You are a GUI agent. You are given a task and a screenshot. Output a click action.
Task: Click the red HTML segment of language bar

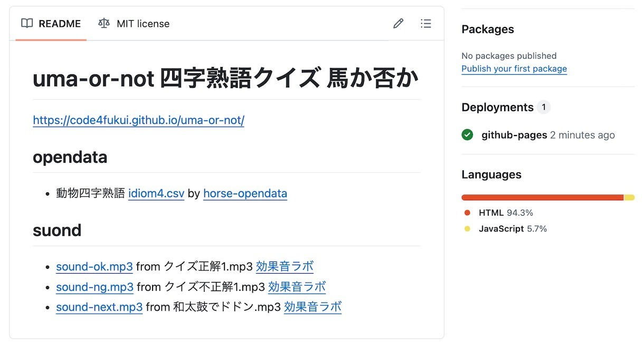click(x=542, y=198)
